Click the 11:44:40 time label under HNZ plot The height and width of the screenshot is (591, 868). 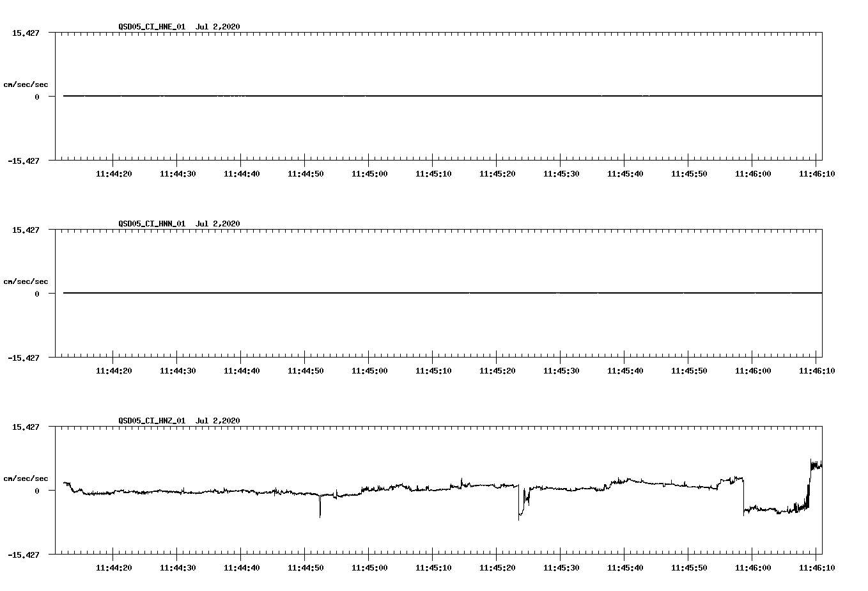click(x=242, y=567)
